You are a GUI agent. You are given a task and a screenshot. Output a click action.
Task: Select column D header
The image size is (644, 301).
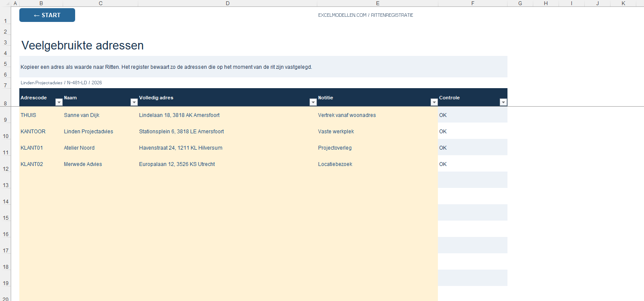pyautogui.click(x=228, y=3)
